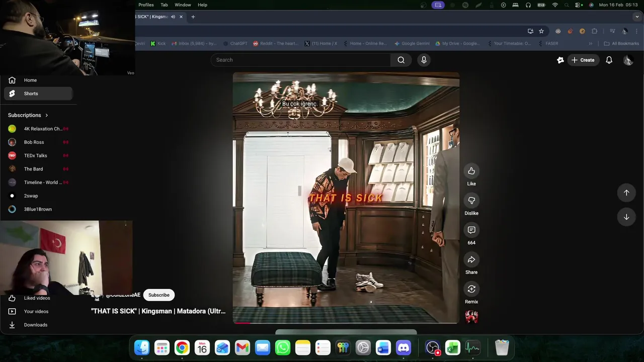Open Your videos in sidebar

38,311
